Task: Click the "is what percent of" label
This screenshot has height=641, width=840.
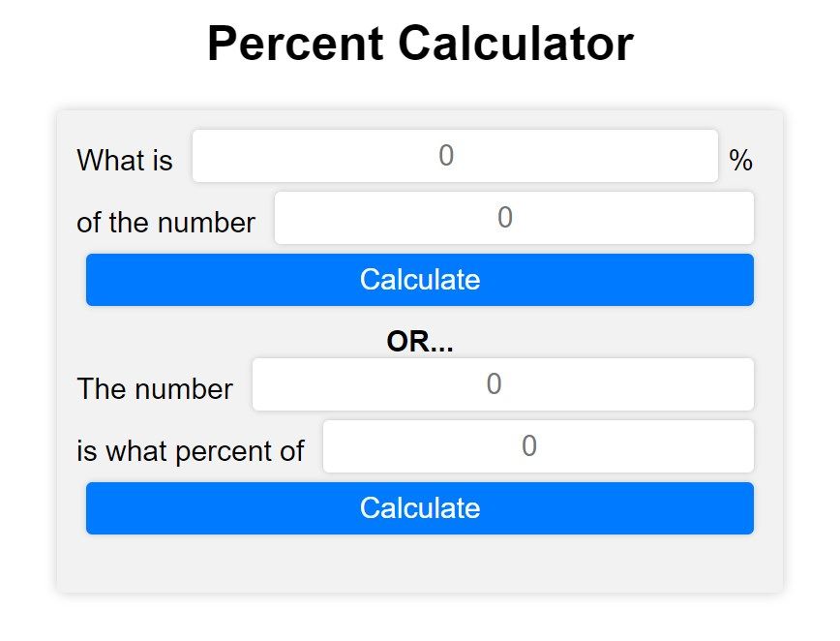Action: click(x=191, y=450)
